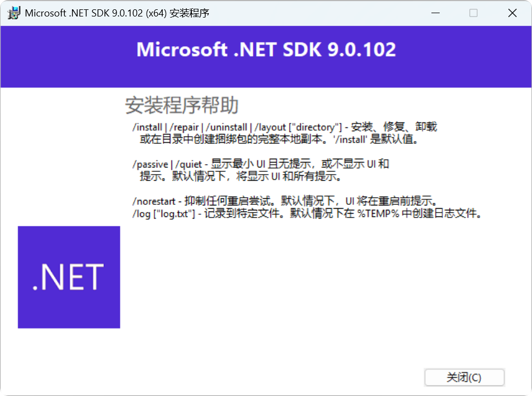Image resolution: width=532 pixels, height=396 pixels.
Task: Close the installer using the title bar X
Action: coord(512,13)
